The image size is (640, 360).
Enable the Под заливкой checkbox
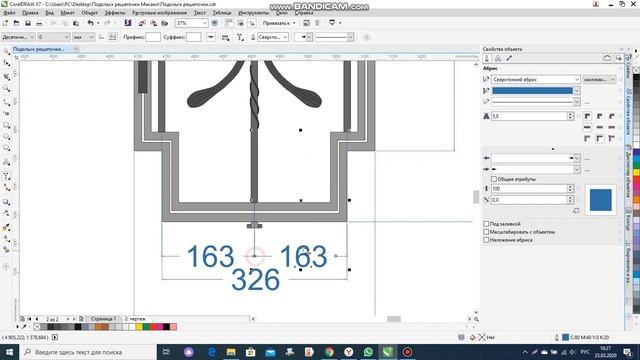point(486,224)
